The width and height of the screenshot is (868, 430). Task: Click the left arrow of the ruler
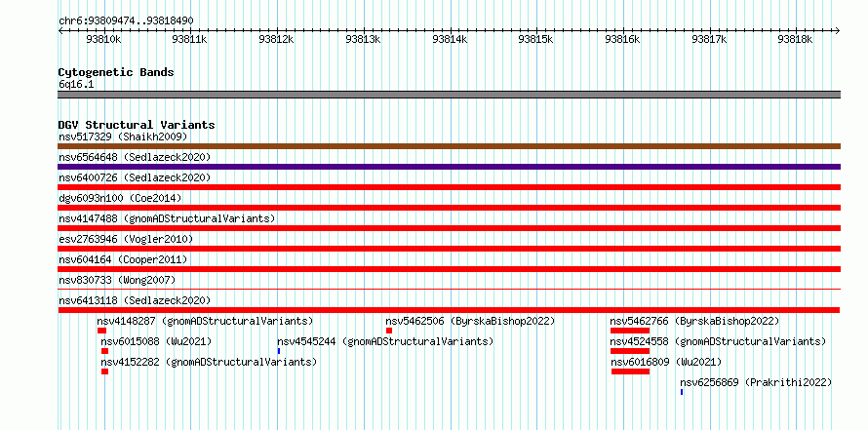(61, 30)
